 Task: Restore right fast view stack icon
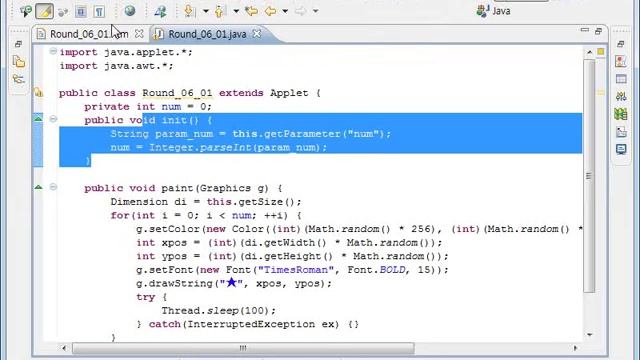click(621, 44)
